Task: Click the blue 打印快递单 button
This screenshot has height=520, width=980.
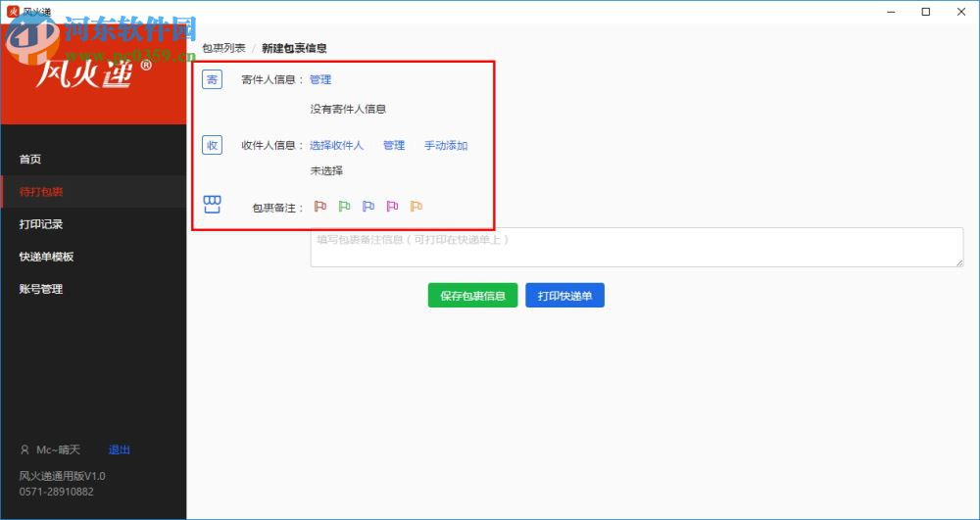Action: (x=565, y=296)
